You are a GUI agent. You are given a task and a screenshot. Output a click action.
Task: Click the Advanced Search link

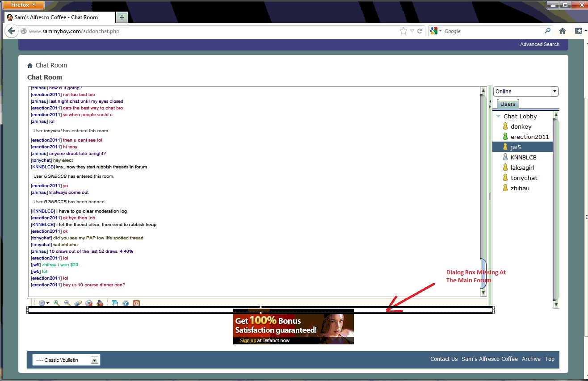[539, 44]
